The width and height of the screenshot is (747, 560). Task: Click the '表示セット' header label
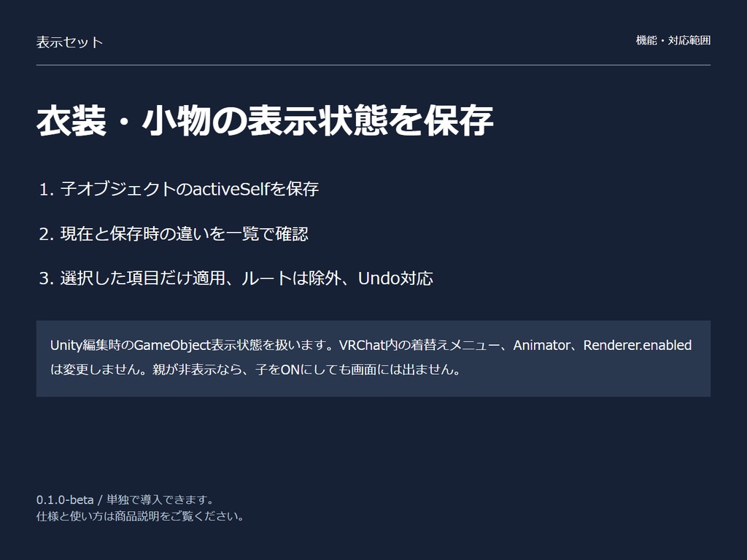pyautogui.click(x=69, y=42)
